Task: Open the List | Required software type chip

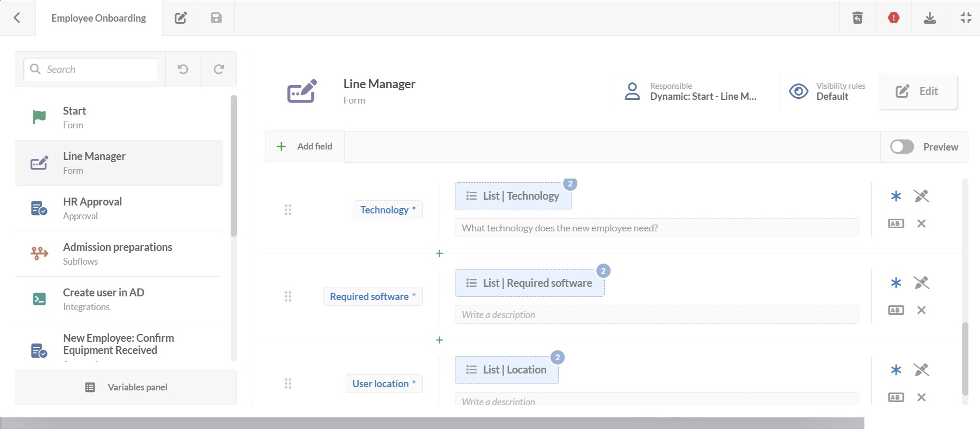Action: tap(530, 283)
